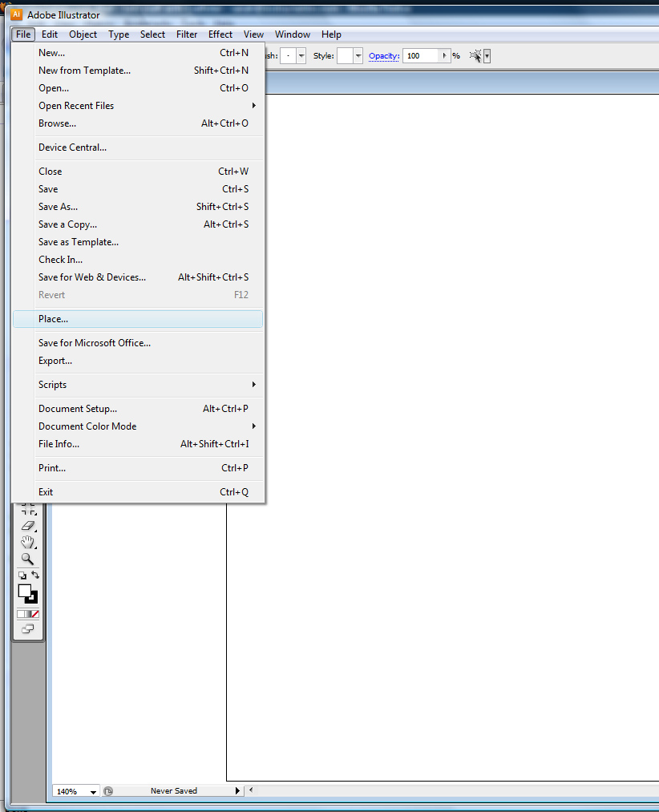Set the paint mode to None

tap(35, 614)
